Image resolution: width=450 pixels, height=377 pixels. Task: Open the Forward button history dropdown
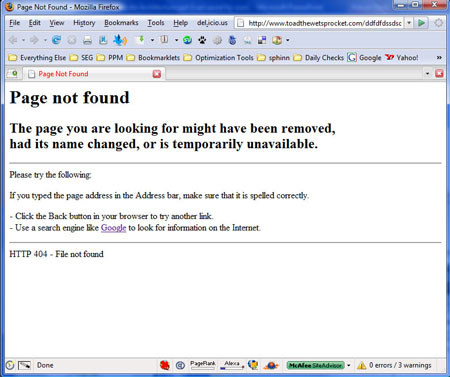click(45, 41)
